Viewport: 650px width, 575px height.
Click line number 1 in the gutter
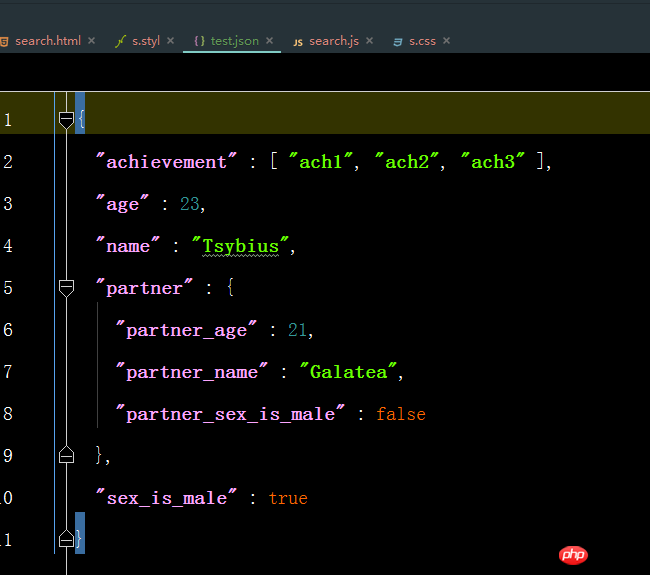click(x=7, y=120)
